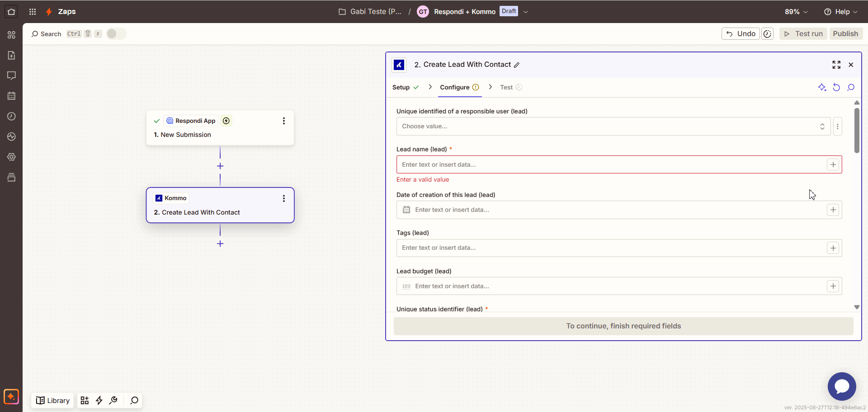Open versions stack icon in sidebar
868x412 pixels.
[x=11, y=177]
